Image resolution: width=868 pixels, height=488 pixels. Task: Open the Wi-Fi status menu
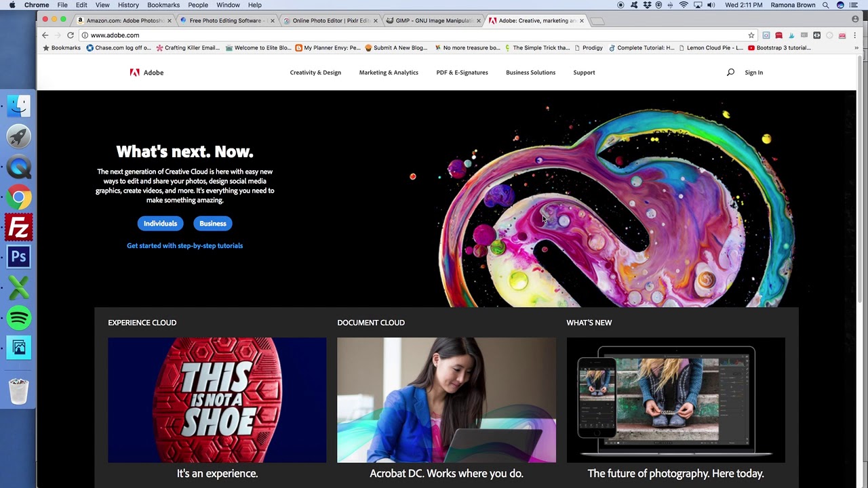tap(684, 5)
